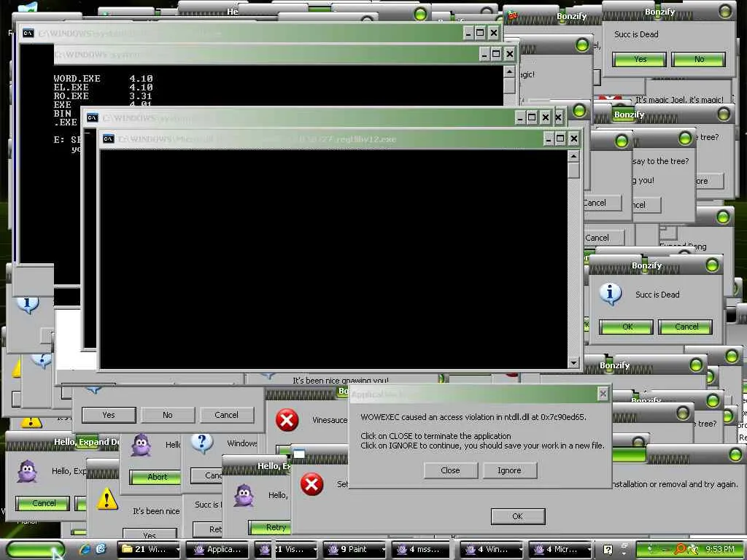This screenshot has width=747, height=560.
Task: Click green orb on Bonzify OK/Cancel dialog
Action: [x=712, y=265]
